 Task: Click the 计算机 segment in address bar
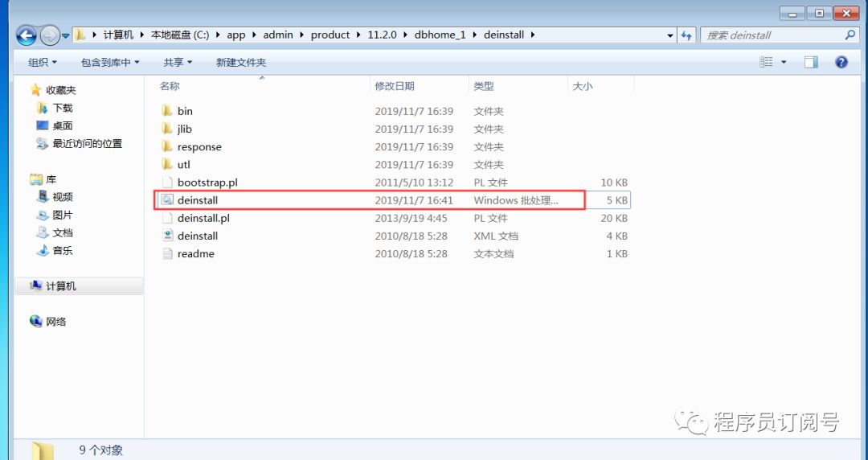click(118, 35)
